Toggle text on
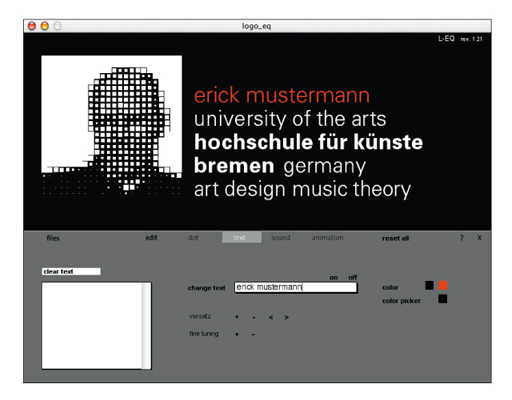The width and height of the screenshot is (512, 400). pos(334,277)
